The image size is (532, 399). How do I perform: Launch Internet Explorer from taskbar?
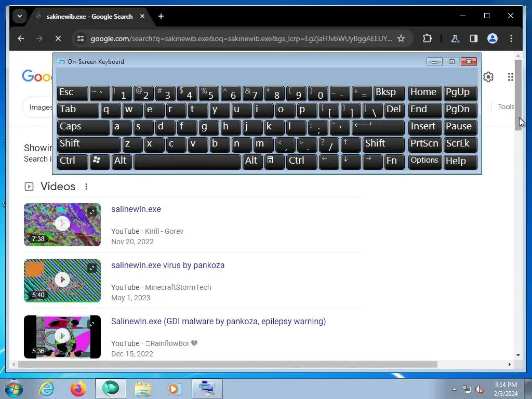pyautogui.click(x=46, y=389)
